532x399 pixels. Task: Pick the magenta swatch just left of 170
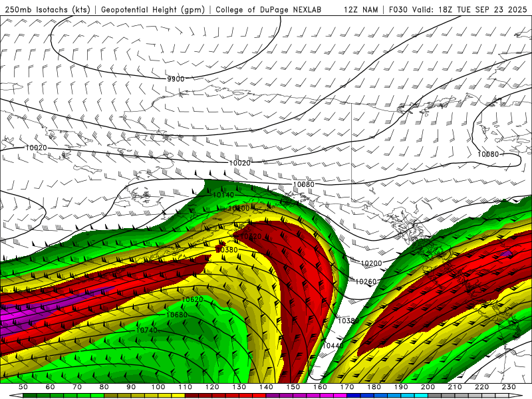tap(340, 396)
